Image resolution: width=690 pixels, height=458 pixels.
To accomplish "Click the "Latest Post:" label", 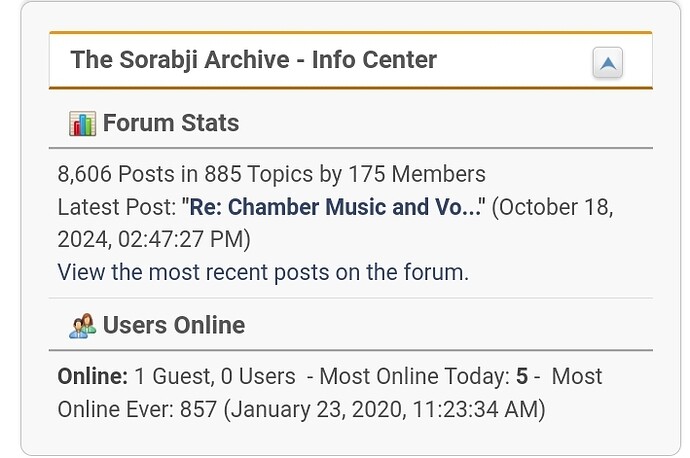I will point(116,208).
